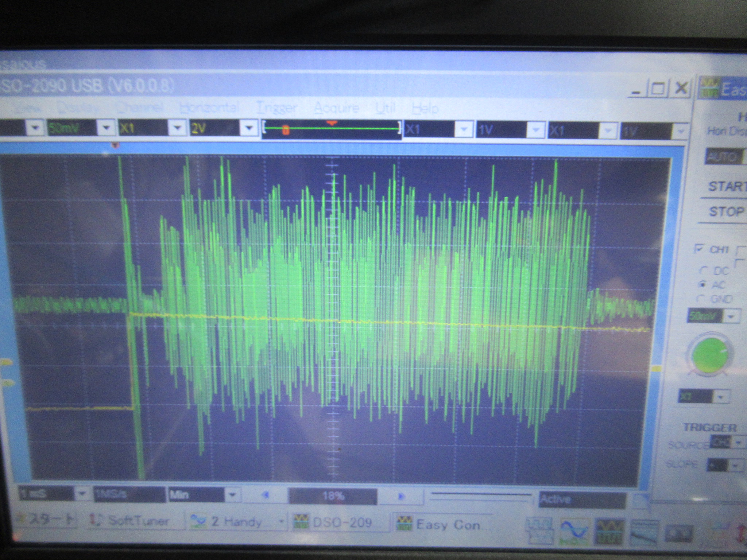Open the Acquire menu
Image resolution: width=747 pixels, height=560 pixels.
point(336,108)
